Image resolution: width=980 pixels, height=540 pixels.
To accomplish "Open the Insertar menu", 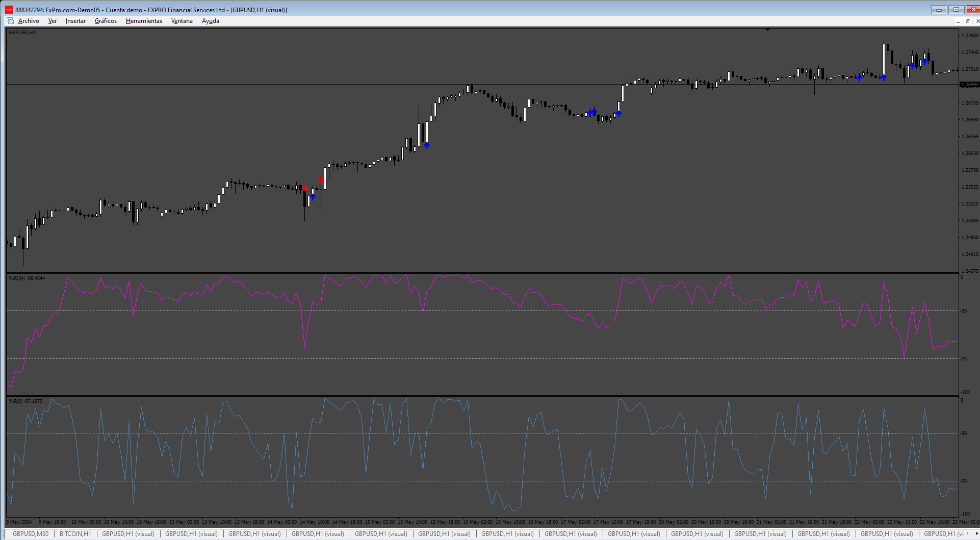I will [x=75, y=21].
